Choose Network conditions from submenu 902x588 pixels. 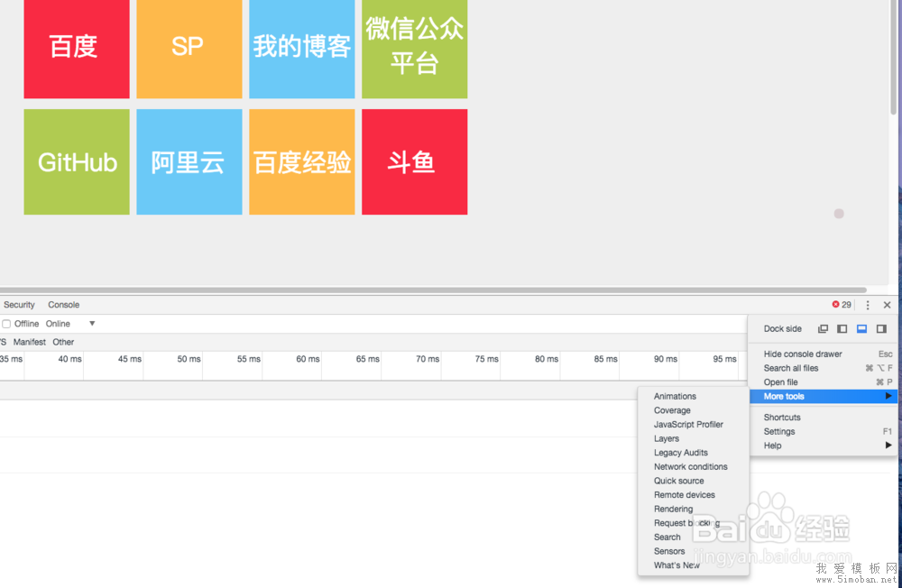[690, 467]
